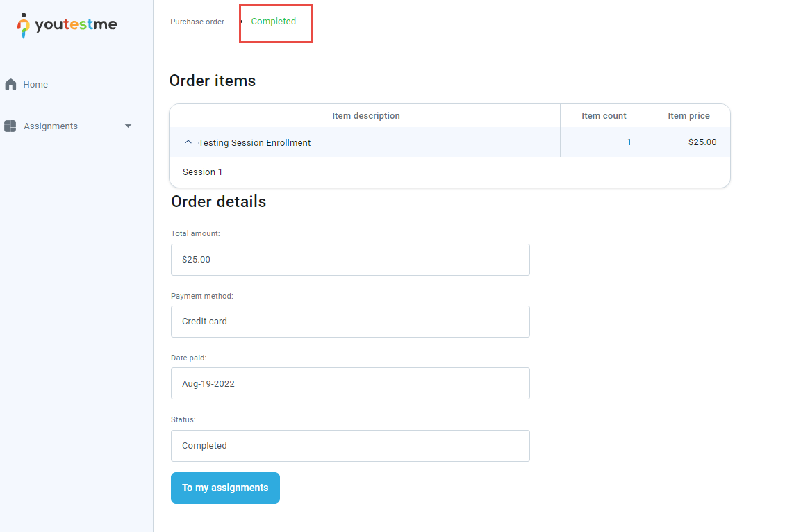The height and width of the screenshot is (532, 785).
Task: Collapse the Testing Session Enrollment row chevron
Action: coord(188,142)
